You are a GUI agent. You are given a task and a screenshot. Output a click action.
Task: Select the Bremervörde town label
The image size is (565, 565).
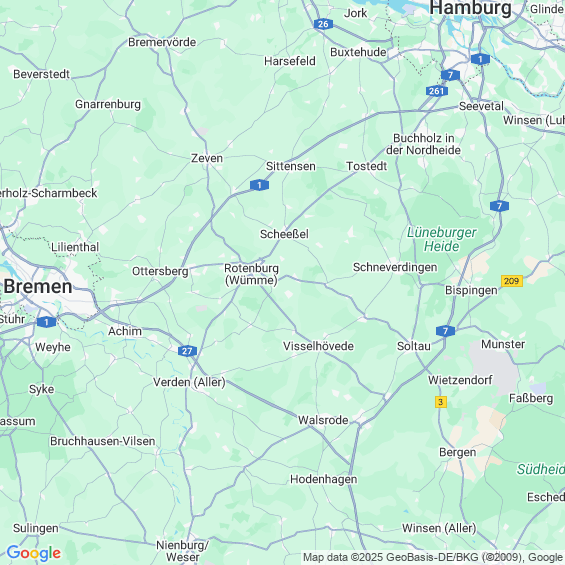click(x=162, y=42)
